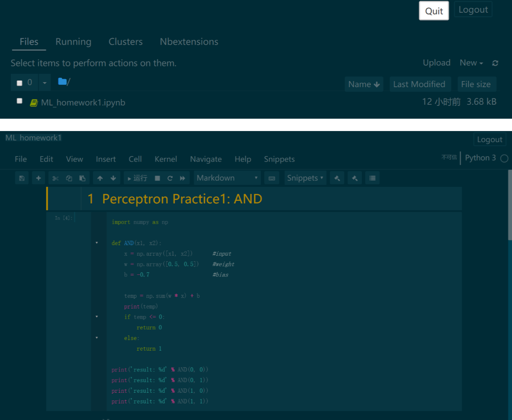The height and width of the screenshot is (420, 512).
Task: Click the code line b = -0.7
Action: pos(137,274)
